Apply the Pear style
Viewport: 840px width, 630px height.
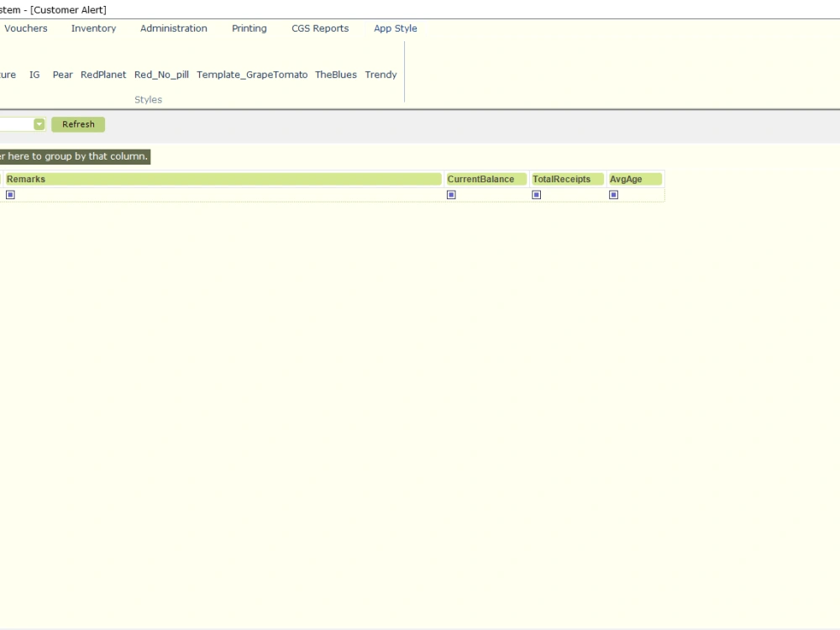coord(63,75)
